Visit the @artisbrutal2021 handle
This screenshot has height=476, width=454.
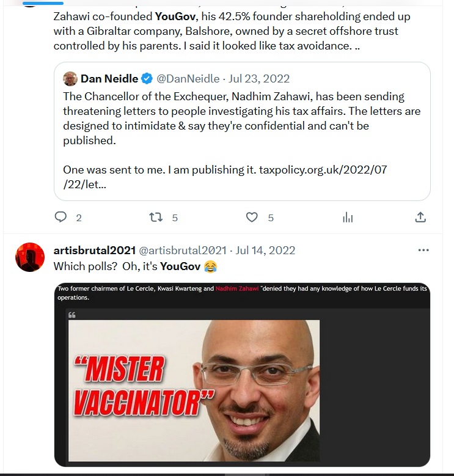[183, 251]
